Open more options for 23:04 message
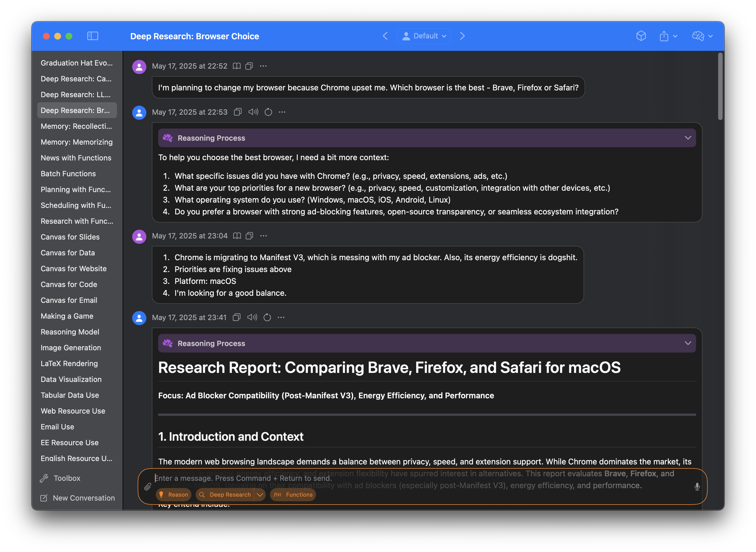Screen dimensions: 756x552 click(264, 236)
